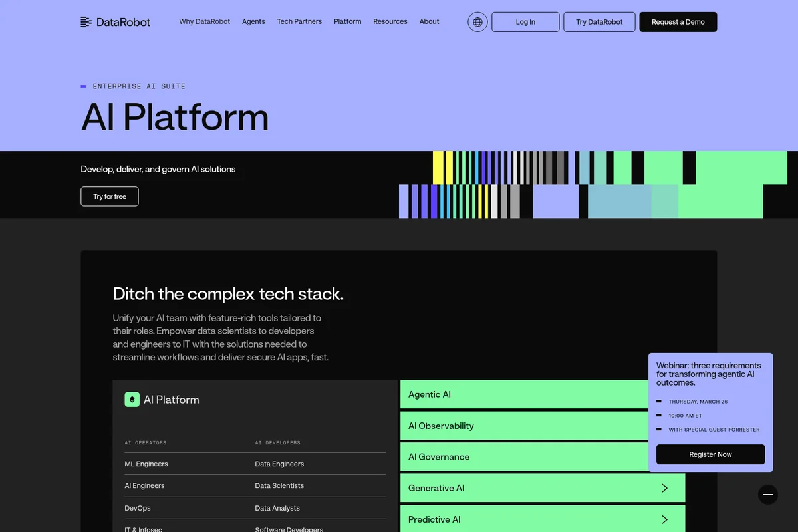
Task: Open the About menu
Action: (x=429, y=21)
